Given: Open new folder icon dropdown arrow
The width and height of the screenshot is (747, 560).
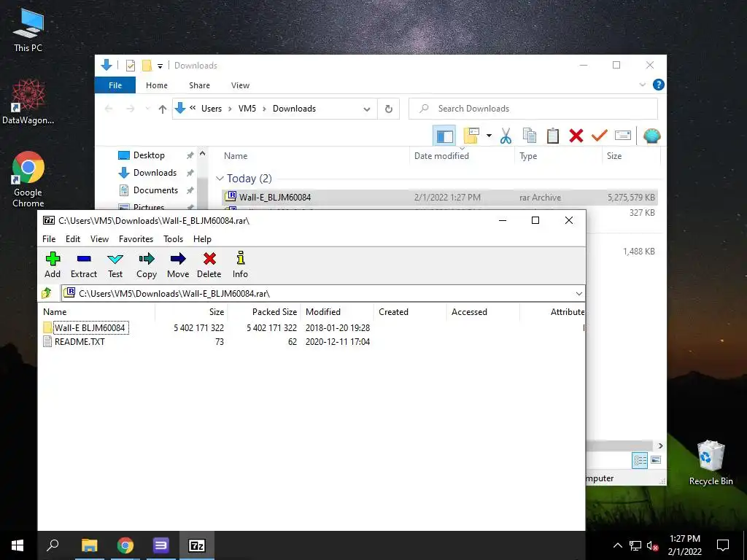Looking at the screenshot, I should pyautogui.click(x=489, y=136).
